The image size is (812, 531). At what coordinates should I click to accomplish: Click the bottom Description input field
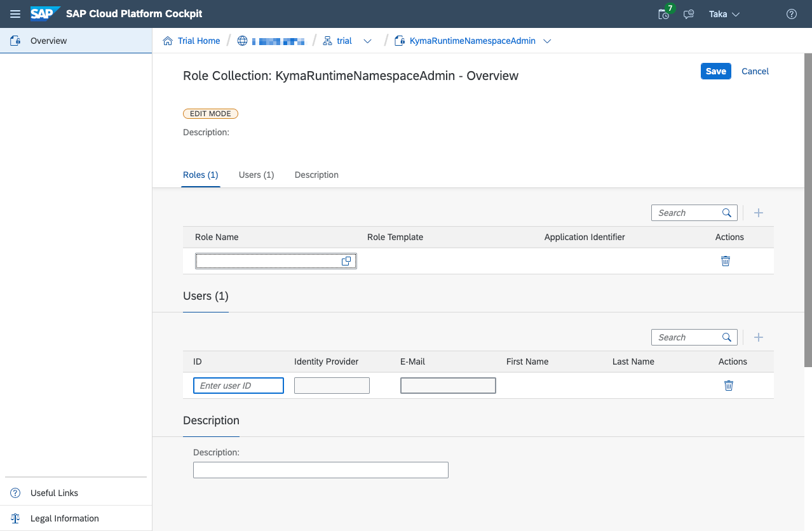[x=321, y=470]
